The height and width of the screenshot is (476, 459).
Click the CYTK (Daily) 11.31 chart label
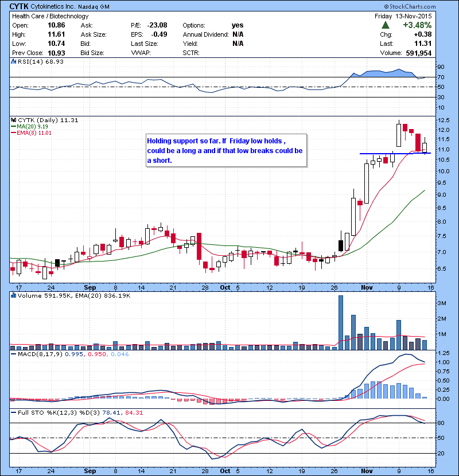point(48,120)
